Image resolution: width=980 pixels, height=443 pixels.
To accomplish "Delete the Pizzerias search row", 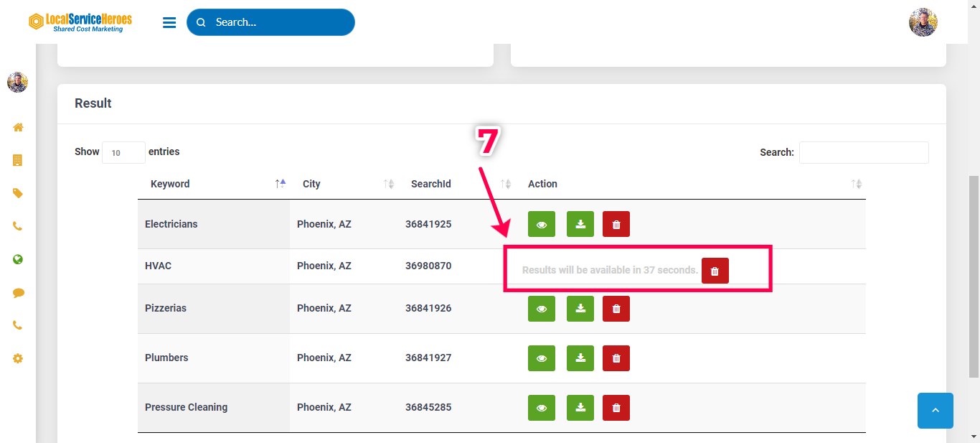I will tap(616, 309).
